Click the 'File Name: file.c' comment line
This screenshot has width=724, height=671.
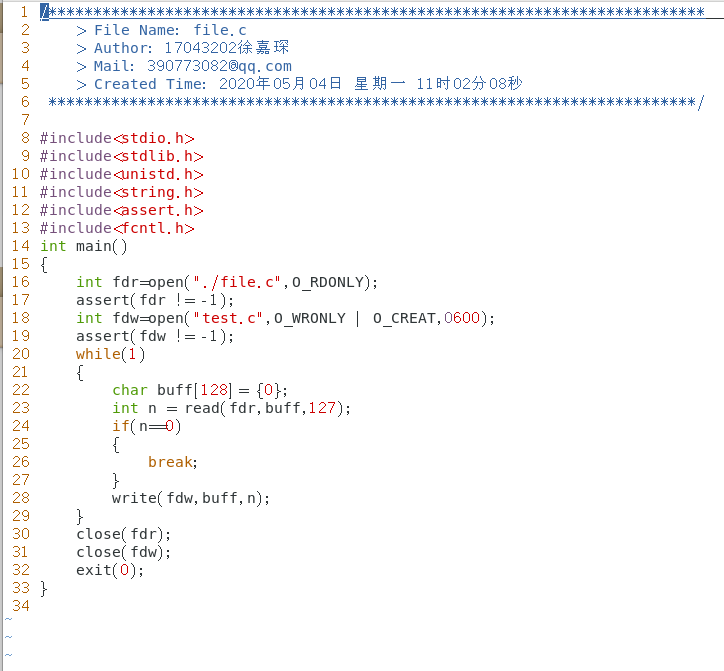[x=161, y=30]
